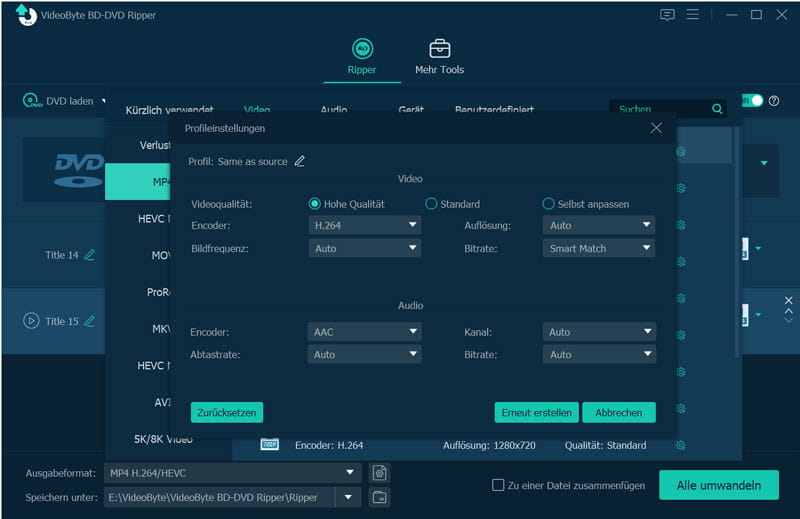Click the DVD laden disc icon
This screenshot has height=519, width=800.
(x=32, y=101)
